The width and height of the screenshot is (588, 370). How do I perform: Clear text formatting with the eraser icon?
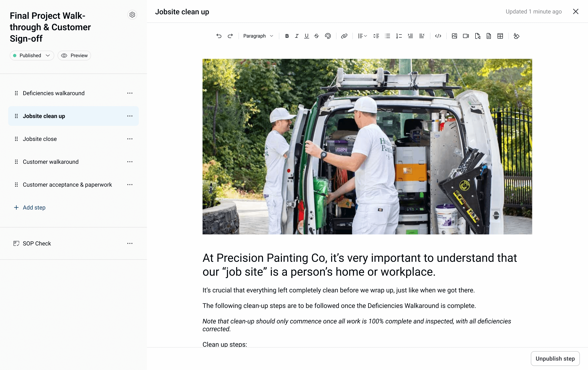(x=516, y=36)
